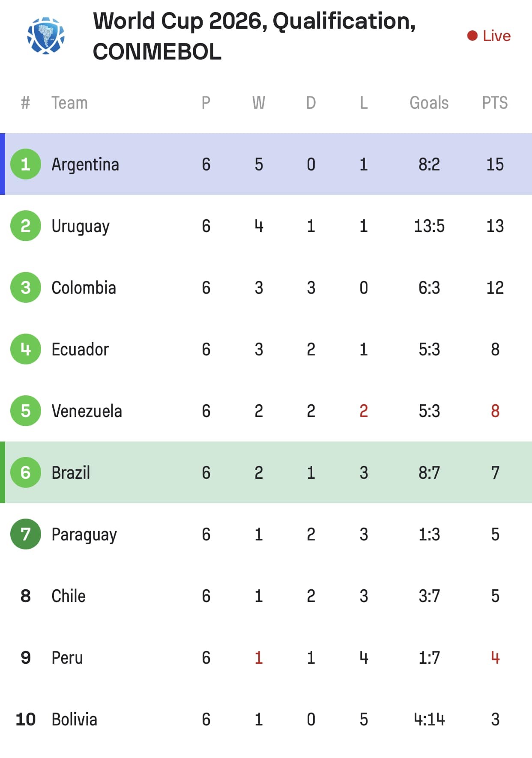Screen dimensions: 532x758
Task: Click Uruguay's rank 2 badge
Action: tap(26, 226)
